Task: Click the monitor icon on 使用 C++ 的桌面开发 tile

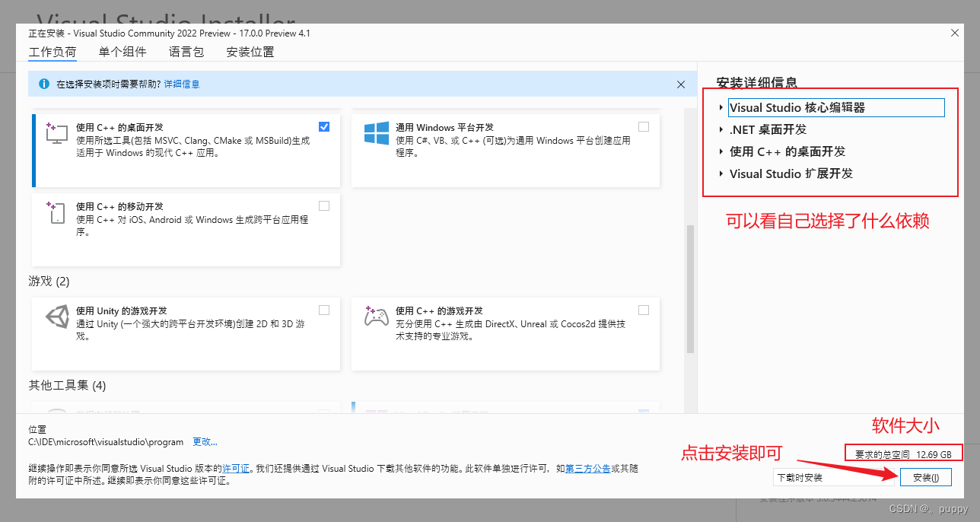Action: pyautogui.click(x=56, y=133)
